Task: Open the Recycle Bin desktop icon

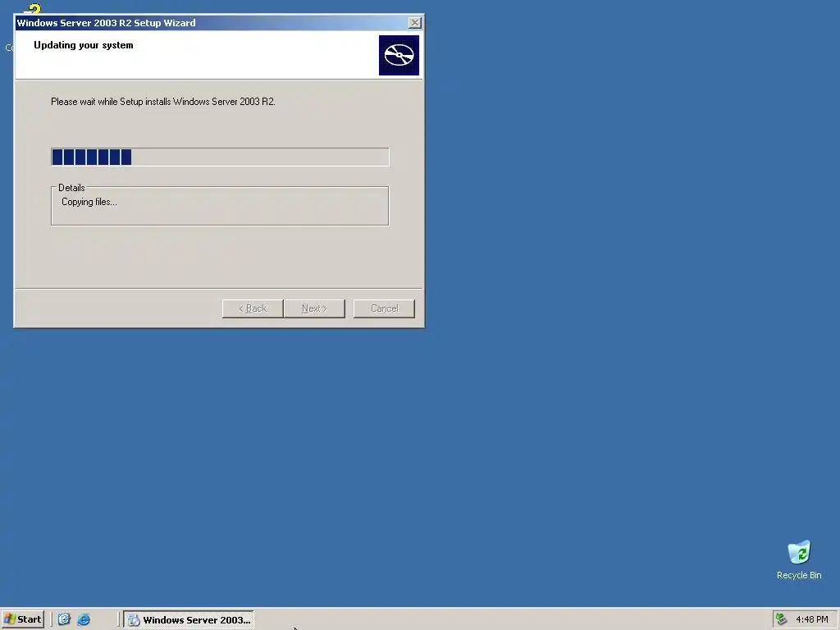Action: point(799,559)
